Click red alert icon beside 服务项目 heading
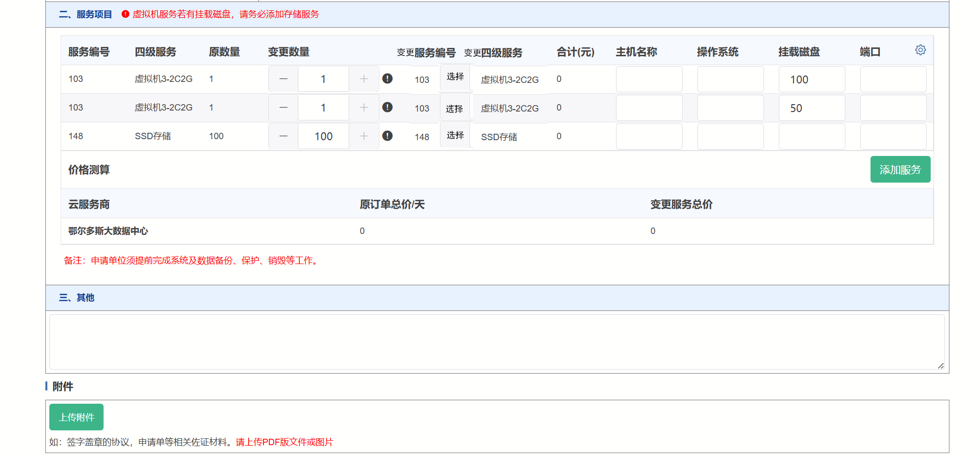980x458 pixels. [x=125, y=14]
